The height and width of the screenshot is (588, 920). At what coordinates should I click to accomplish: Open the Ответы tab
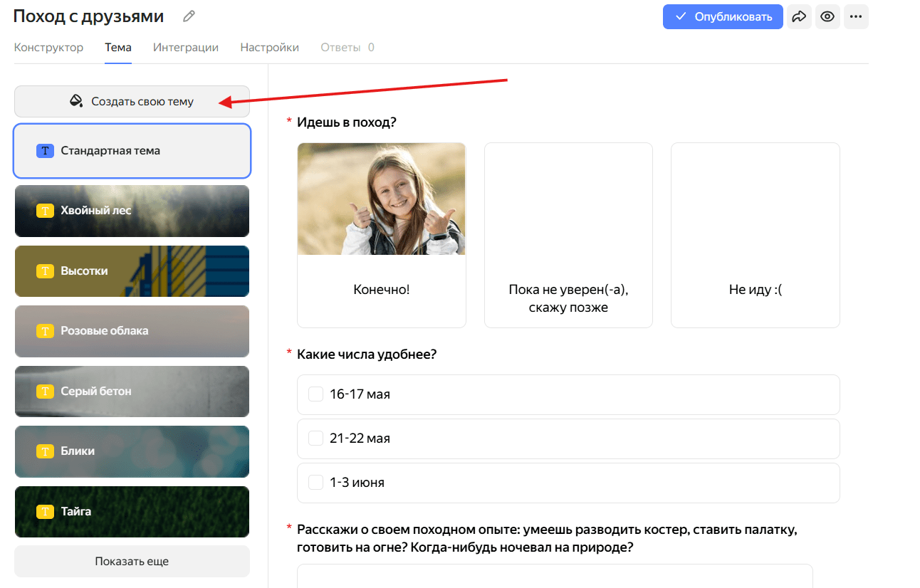[x=347, y=48]
